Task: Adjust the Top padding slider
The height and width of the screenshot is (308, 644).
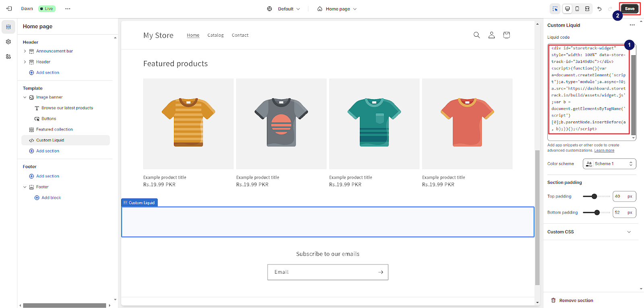Action: [597, 196]
